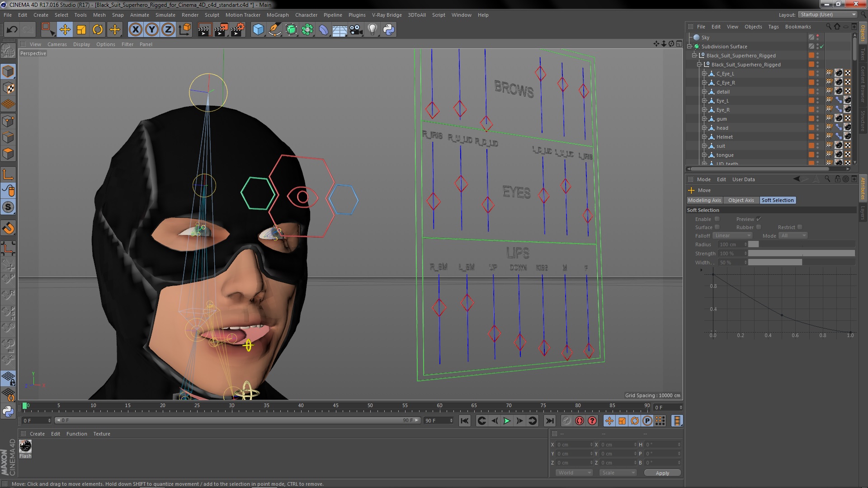Select the Scale tool
Screen dimensions: 868x488
pos(81,30)
